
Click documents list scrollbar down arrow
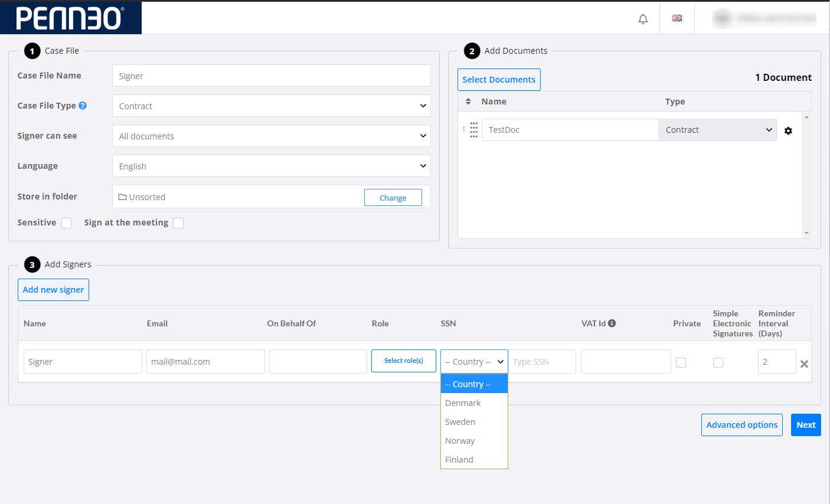pos(806,234)
